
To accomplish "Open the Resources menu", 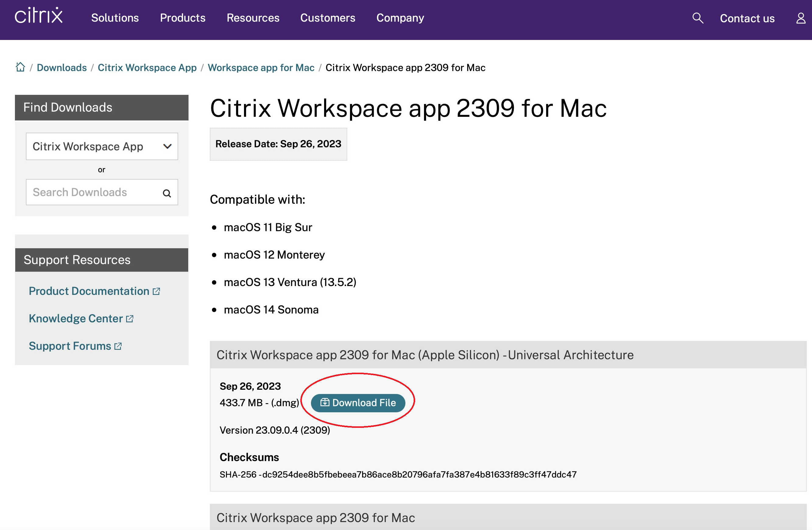I will pyautogui.click(x=253, y=18).
